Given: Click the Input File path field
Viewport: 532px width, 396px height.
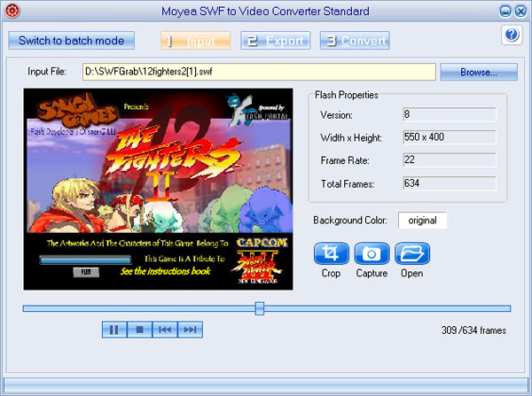Looking at the screenshot, I should point(259,72).
